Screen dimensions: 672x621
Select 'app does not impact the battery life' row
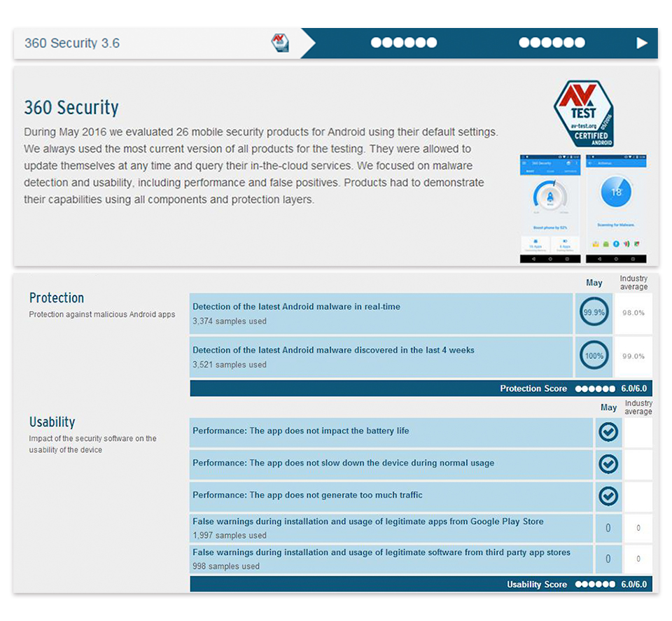tap(300, 431)
